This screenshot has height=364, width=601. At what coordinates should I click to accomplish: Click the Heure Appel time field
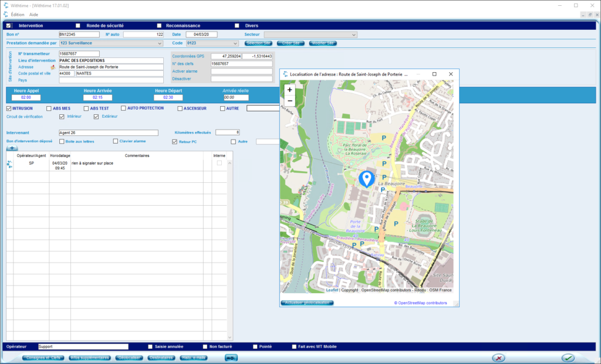click(26, 98)
